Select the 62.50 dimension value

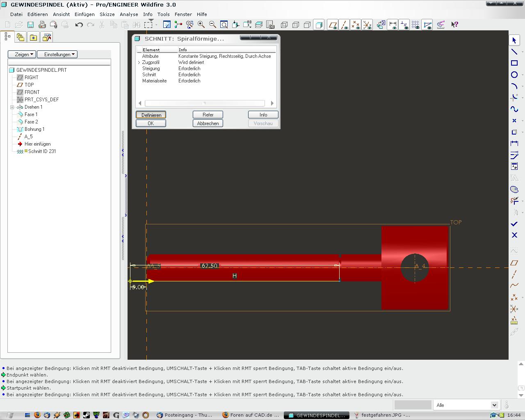[209, 266]
